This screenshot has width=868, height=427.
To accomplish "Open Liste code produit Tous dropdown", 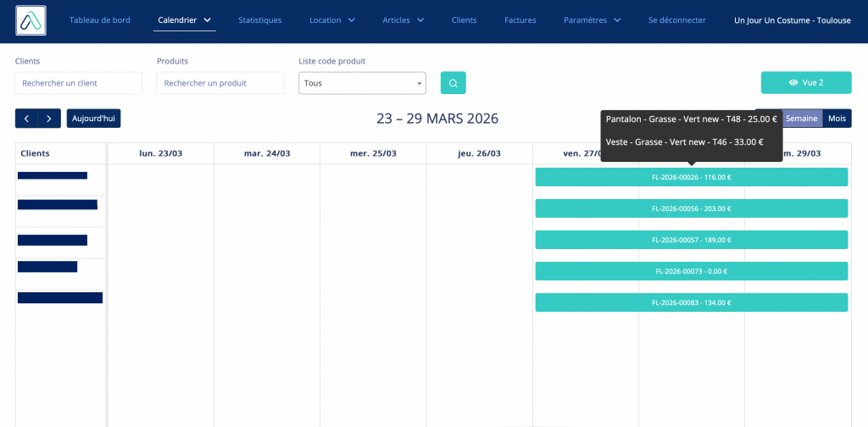I will pos(362,83).
